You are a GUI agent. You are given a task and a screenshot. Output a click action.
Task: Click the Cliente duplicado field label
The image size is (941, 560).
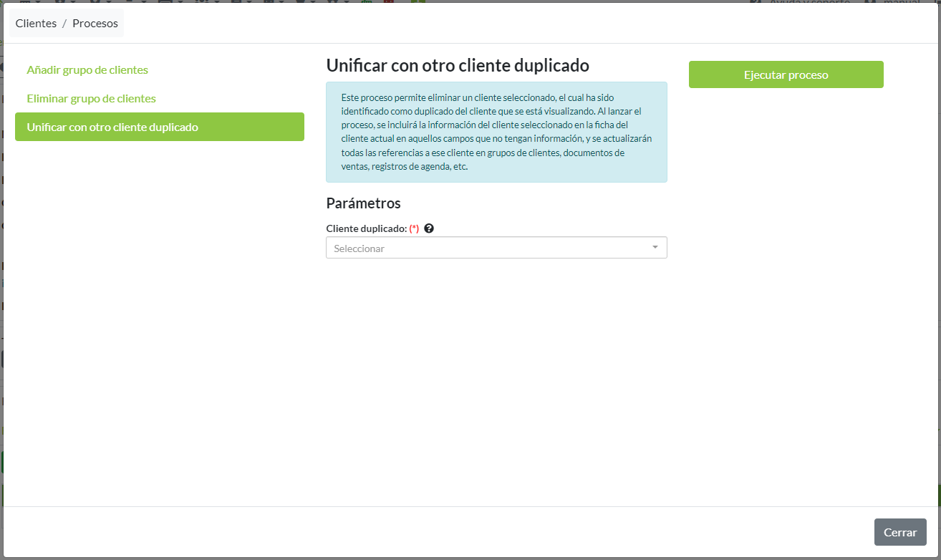[x=365, y=228]
